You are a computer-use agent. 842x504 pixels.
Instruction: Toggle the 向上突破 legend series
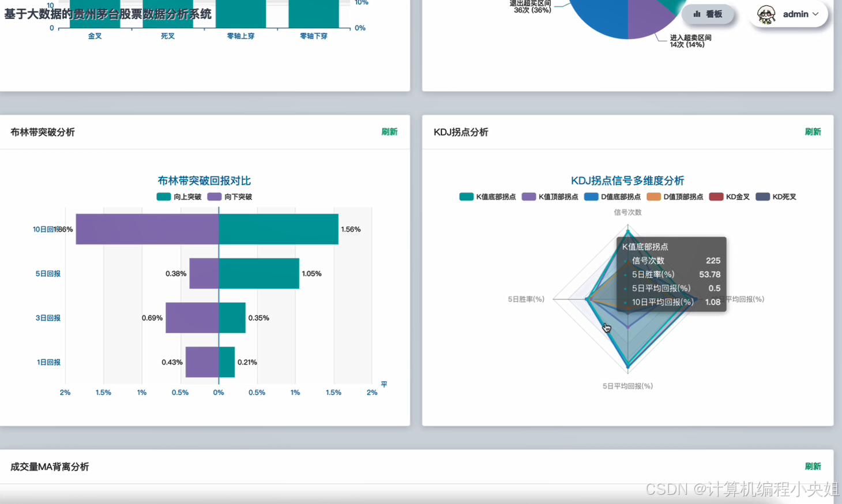[179, 197]
